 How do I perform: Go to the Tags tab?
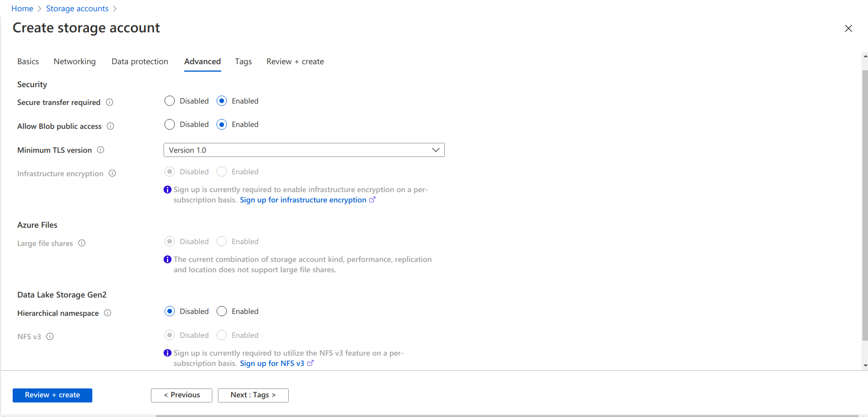point(243,62)
